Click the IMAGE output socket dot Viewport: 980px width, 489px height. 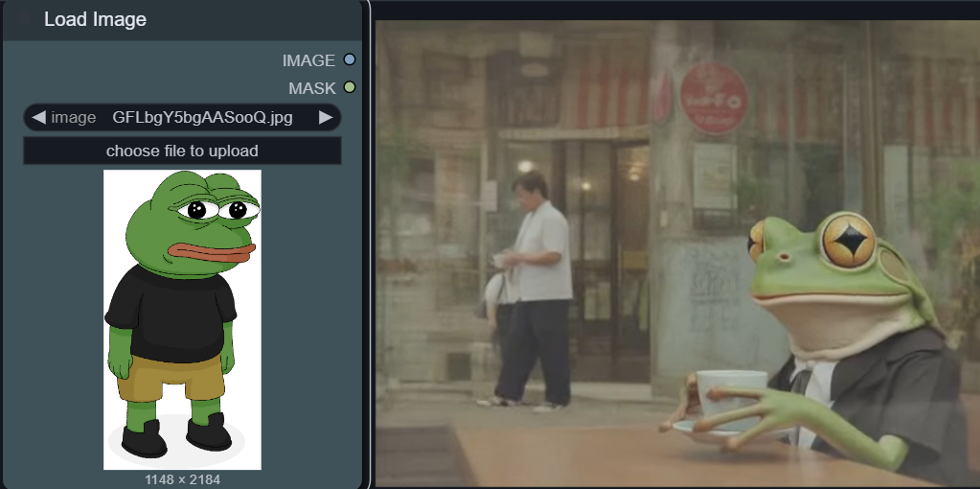350,60
